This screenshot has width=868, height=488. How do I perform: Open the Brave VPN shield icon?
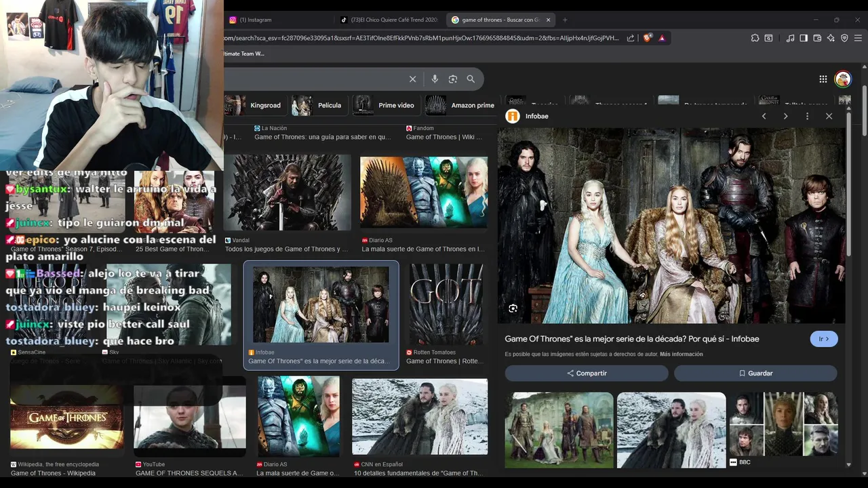click(844, 38)
